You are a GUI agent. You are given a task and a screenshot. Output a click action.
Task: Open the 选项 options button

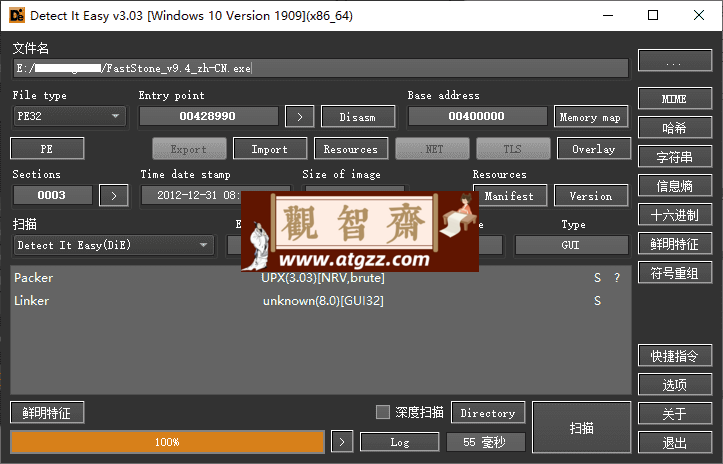pos(675,385)
